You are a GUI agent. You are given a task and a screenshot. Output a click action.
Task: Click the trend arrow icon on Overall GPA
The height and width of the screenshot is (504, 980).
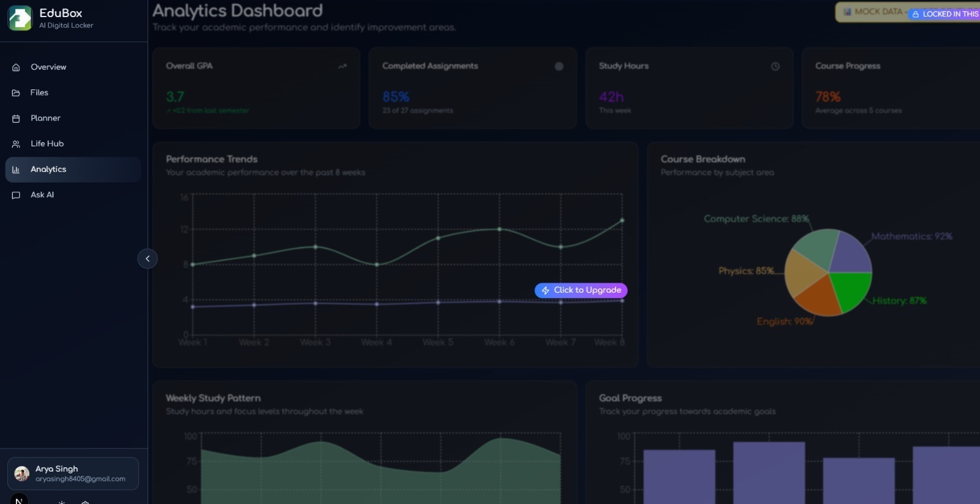342,66
